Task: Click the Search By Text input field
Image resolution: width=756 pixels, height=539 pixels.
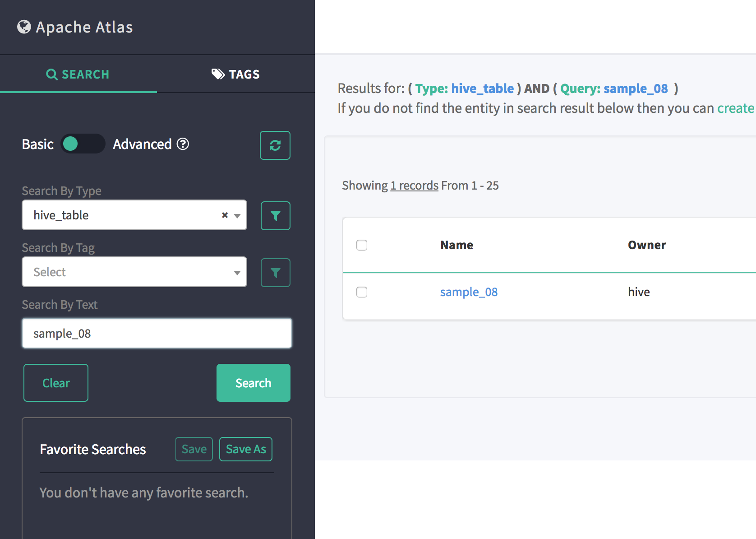Action: pyautogui.click(x=157, y=333)
